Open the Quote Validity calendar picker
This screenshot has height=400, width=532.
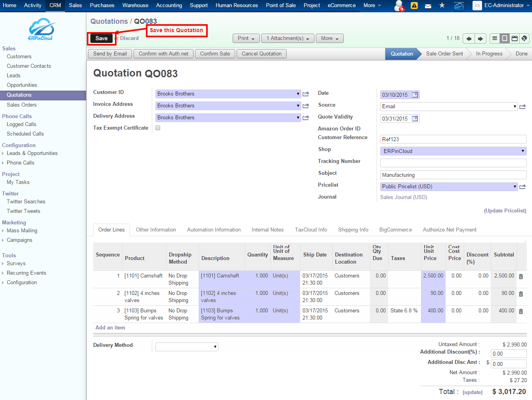coord(415,119)
